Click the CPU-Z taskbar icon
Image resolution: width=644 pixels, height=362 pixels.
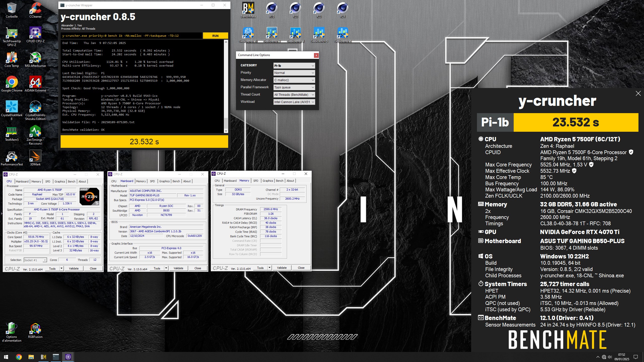(68, 357)
